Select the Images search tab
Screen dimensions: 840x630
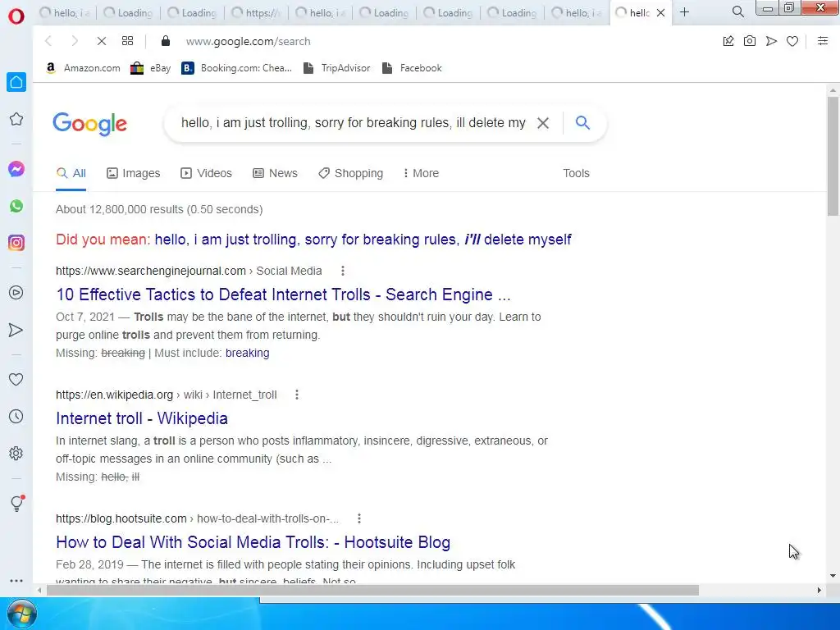134,173
